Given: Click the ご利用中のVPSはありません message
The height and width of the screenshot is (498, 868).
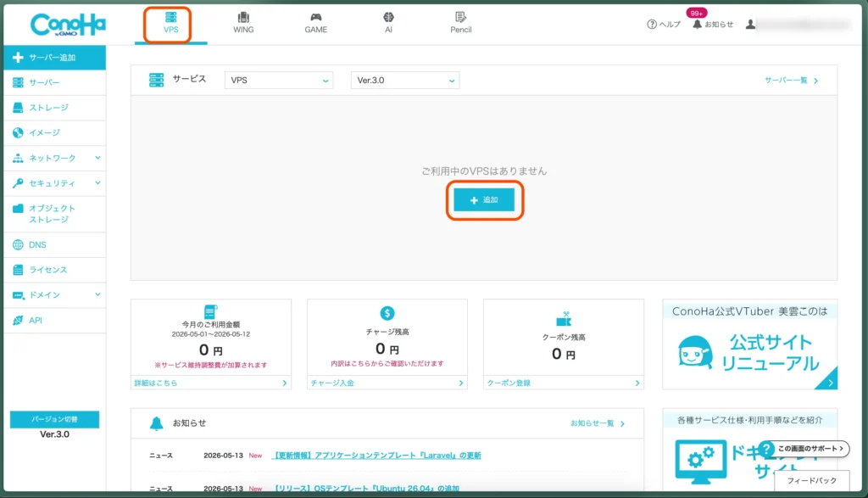Looking at the screenshot, I should click(484, 171).
